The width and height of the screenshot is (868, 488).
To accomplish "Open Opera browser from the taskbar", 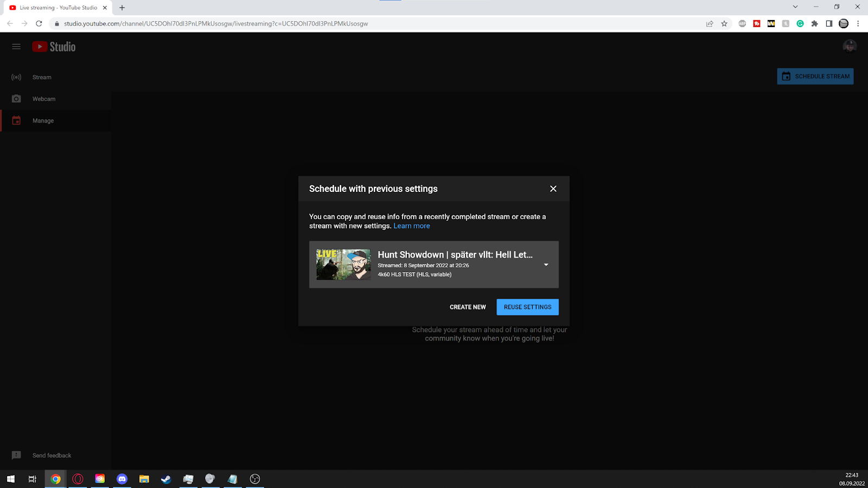I will pos(78,479).
